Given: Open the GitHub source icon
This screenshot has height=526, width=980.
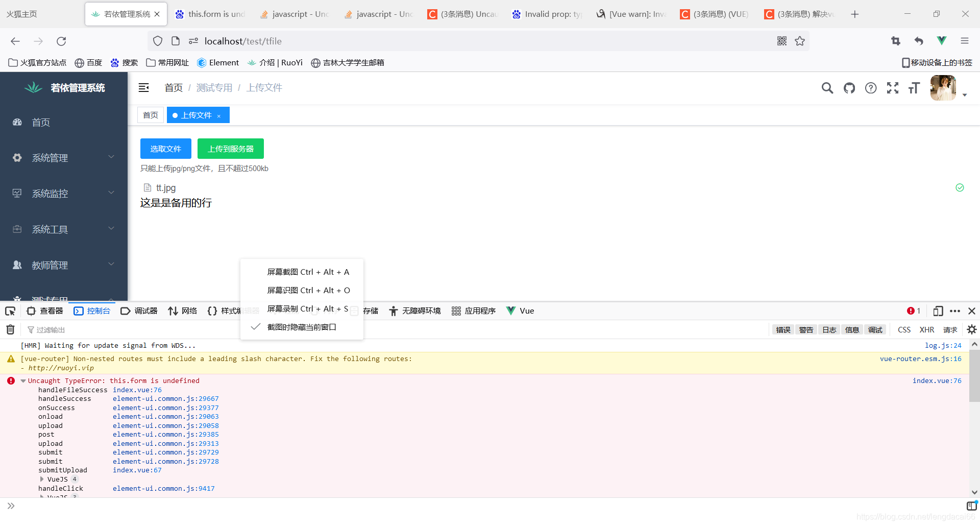Looking at the screenshot, I should point(849,88).
